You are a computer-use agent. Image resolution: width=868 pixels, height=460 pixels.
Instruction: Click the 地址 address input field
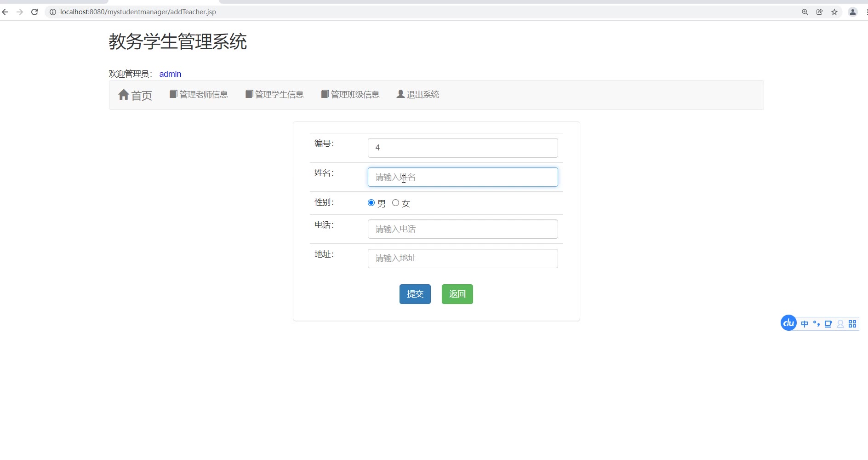[463, 259]
